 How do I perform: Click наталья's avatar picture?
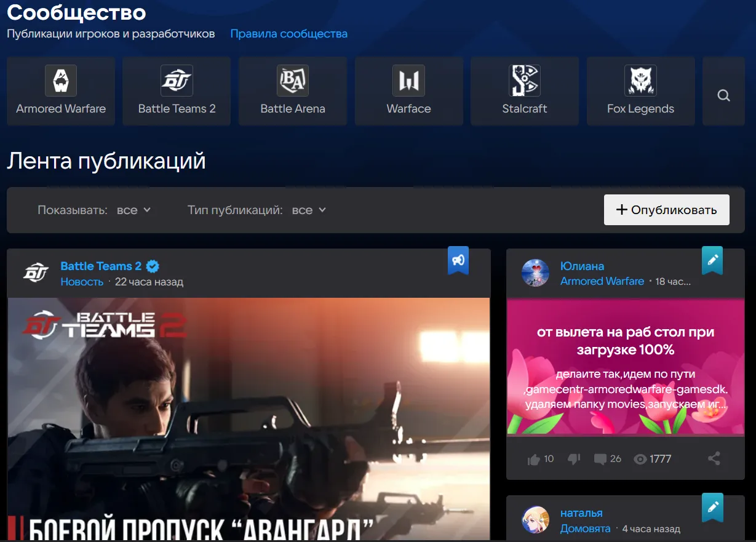(535, 520)
